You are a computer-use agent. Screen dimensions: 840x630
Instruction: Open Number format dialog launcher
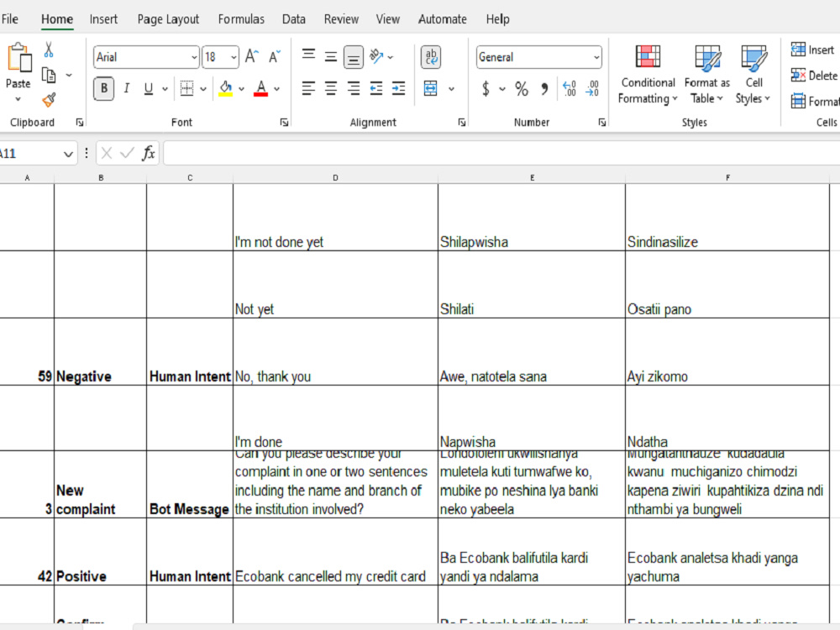point(602,123)
